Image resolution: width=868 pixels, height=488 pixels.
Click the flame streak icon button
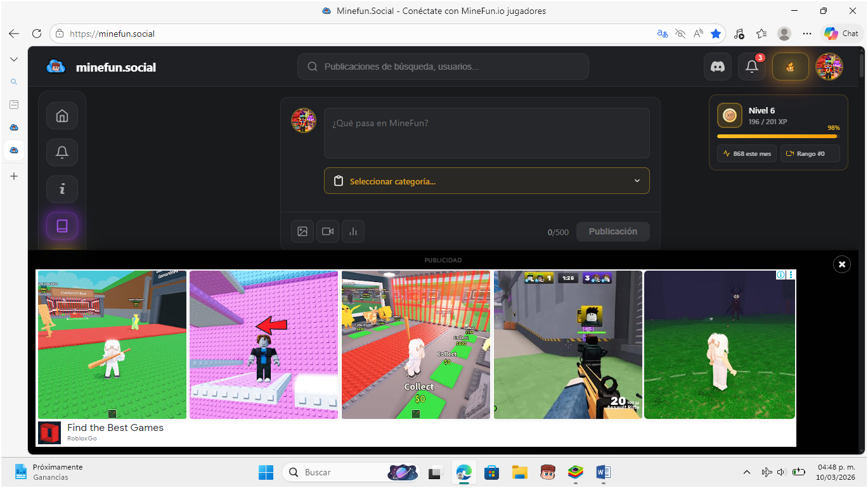pos(790,67)
